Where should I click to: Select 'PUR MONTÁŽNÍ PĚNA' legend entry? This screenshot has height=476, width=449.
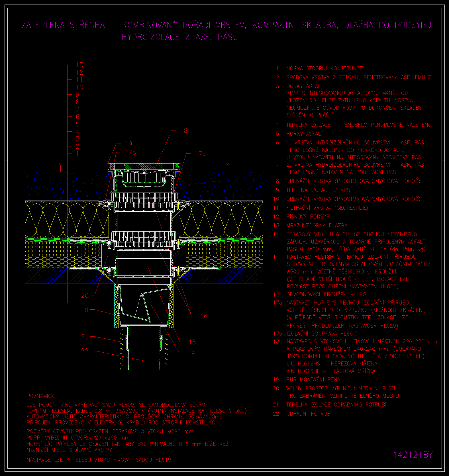(x=313, y=379)
